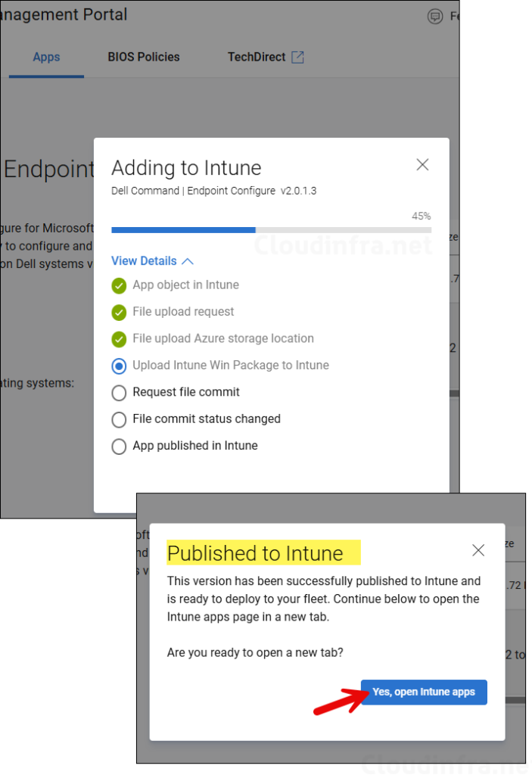The width and height of the screenshot is (532, 775).
Task: Collapse the View Details chevron
Action: tap(188, 261)
